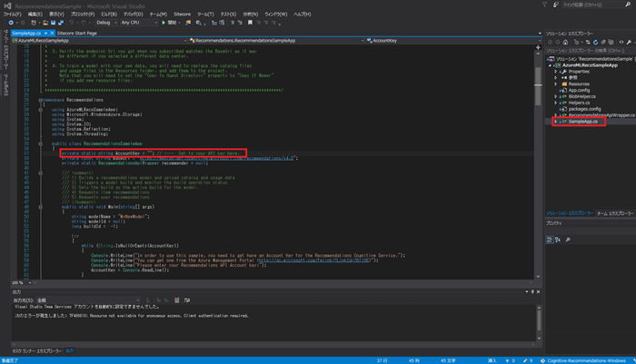Open the AccountKey member navigation dropdown
636x364 pixels.
[x=454, y=41]
